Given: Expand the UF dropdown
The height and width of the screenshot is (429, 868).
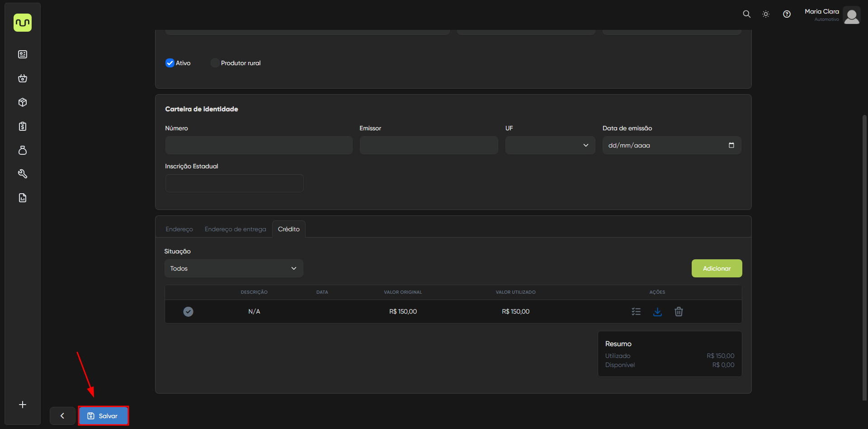Looking at the screenshot, I should (x=550, y=145).
